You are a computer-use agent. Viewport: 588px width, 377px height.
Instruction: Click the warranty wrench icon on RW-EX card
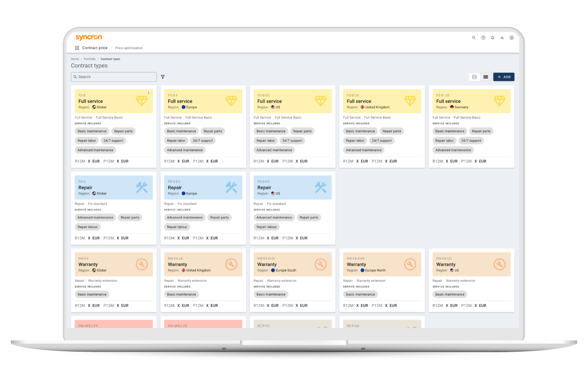pos(142,264)
